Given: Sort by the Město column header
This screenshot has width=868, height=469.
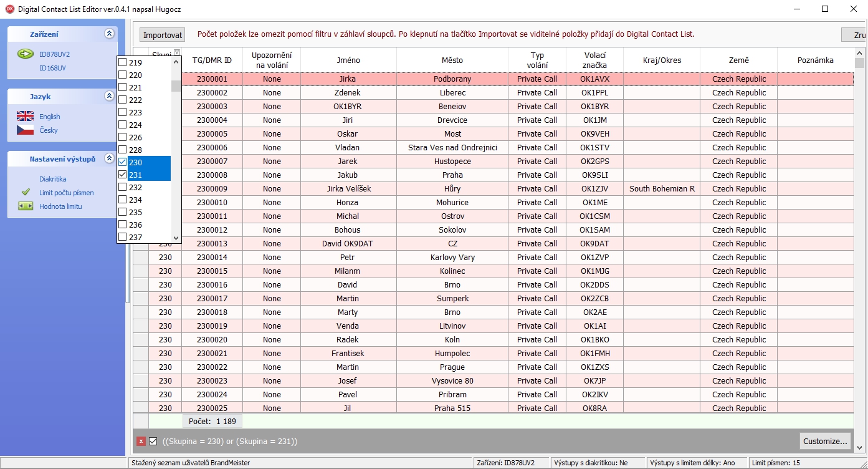Looking at the screenshot, I should click(452, 60).
